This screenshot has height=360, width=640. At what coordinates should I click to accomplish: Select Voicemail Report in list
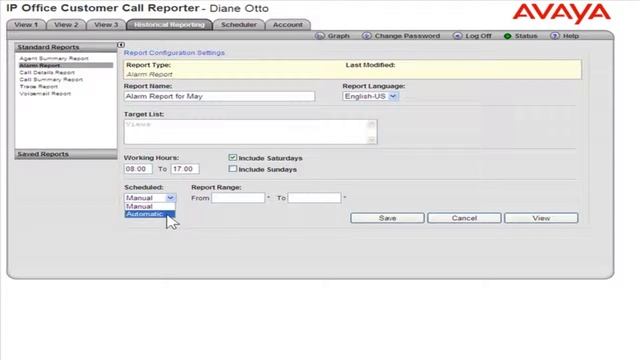pos(45,93)
